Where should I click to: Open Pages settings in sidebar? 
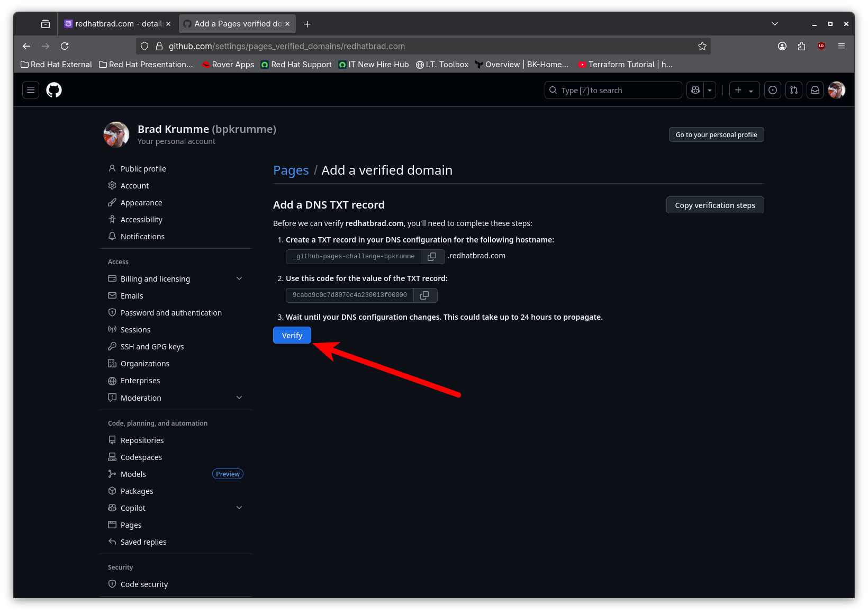(x=176, y=525)
